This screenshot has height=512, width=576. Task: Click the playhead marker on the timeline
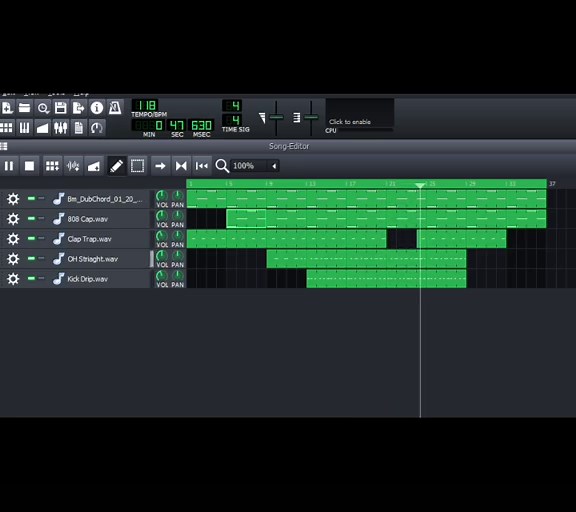[420, 185]
